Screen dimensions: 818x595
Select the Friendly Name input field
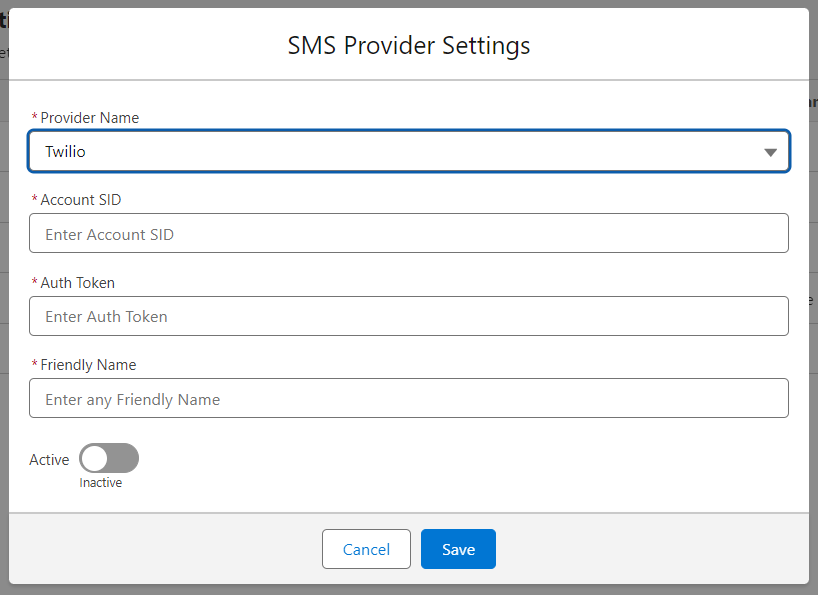tap(408, 398)
